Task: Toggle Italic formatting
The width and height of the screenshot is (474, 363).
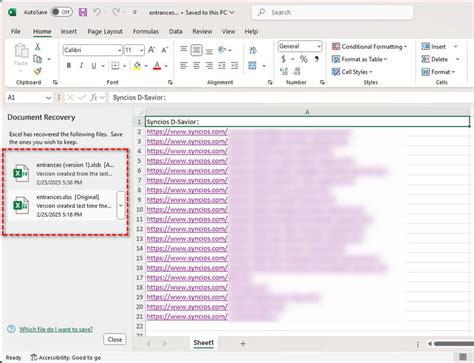Action: point(81,66)
